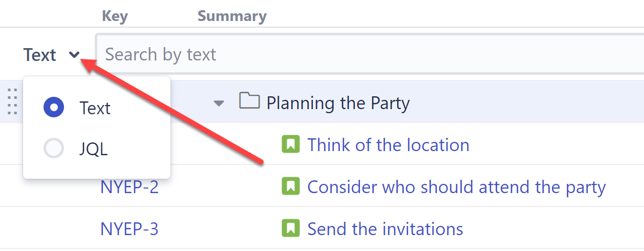Click the Key column header
The image size is (644, 251).
pos(115,16)
